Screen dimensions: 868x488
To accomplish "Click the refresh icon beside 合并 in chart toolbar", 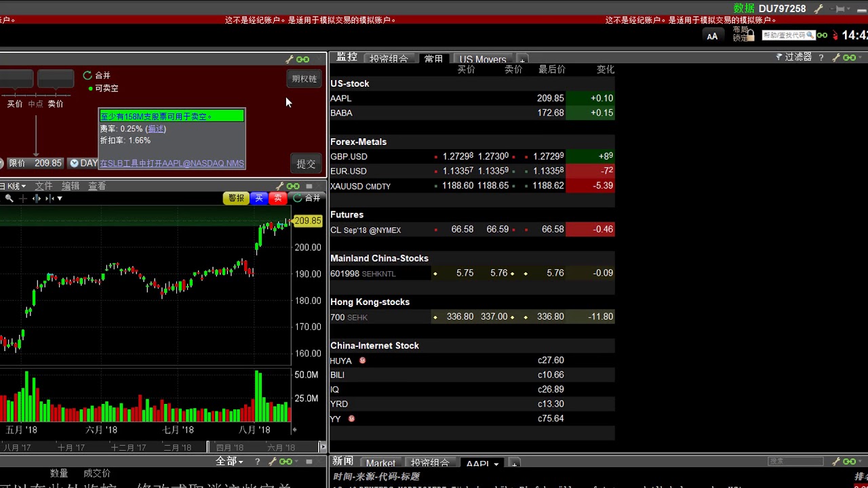I will point(297,198).
